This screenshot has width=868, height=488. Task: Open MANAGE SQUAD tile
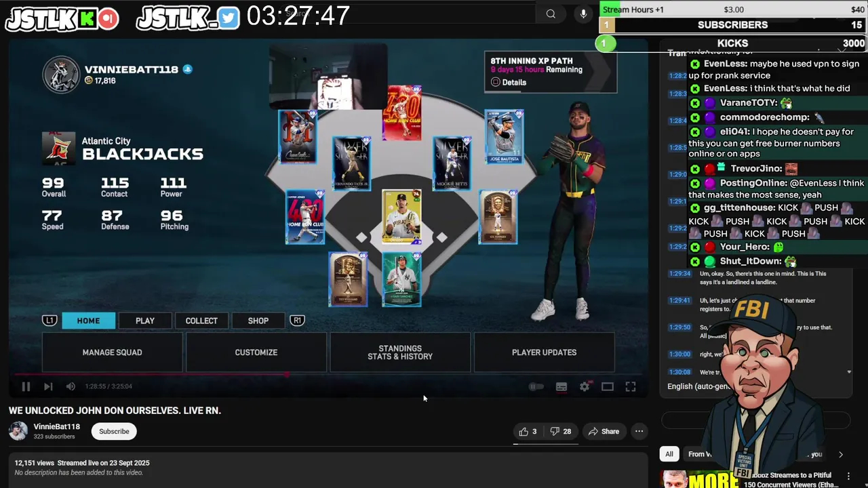coord(112,352)
